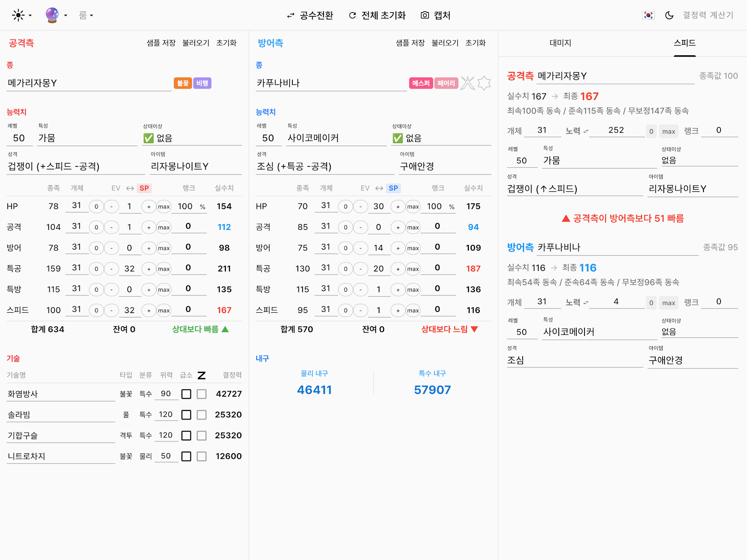Enable the Z-move checkbox for 솔라빔
This screenshot has height=560, width=747.
point(201,415)
